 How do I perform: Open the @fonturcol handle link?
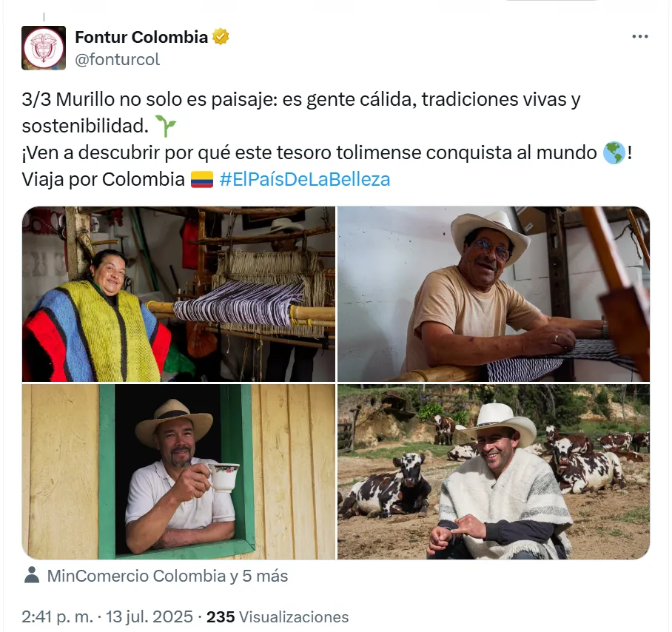118,59
